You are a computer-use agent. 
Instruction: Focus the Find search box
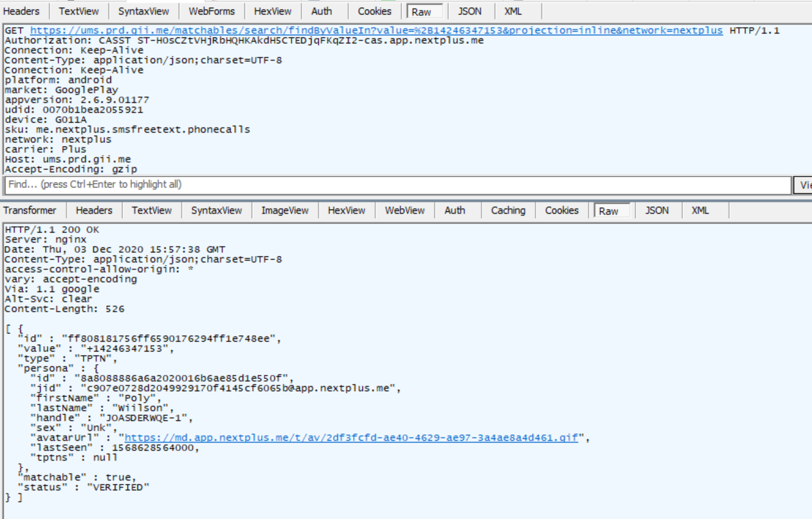[398, 184]
